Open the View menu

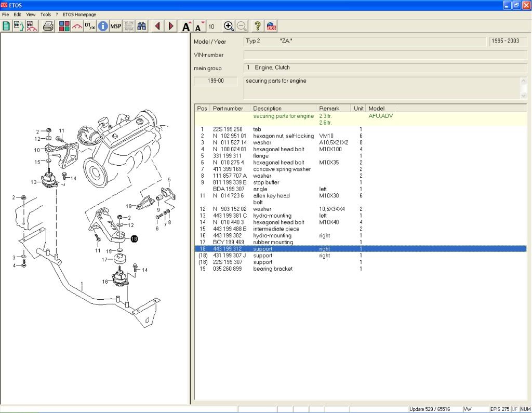pos(31,15)
